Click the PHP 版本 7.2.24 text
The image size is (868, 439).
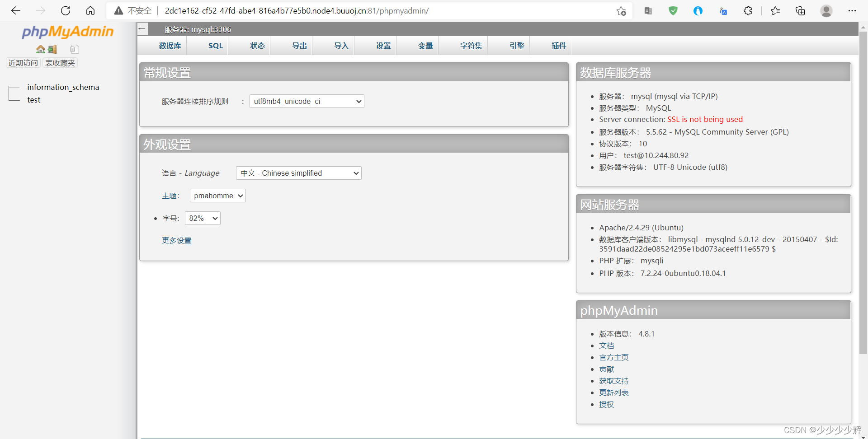pos(662,273)
